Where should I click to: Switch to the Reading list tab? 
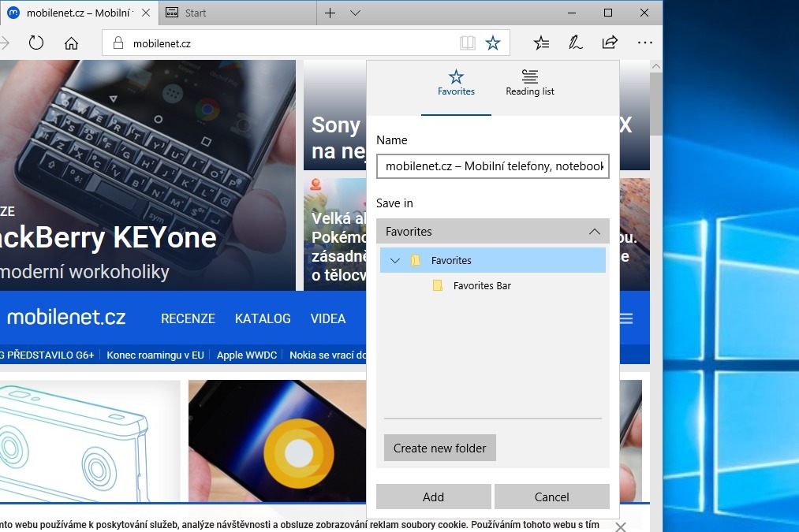(x=530, y=83)
